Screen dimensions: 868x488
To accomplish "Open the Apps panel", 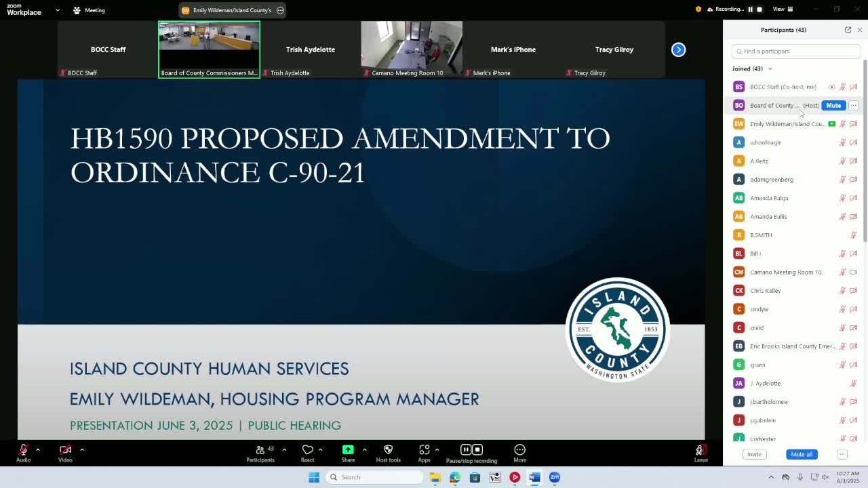I will 424,450.
